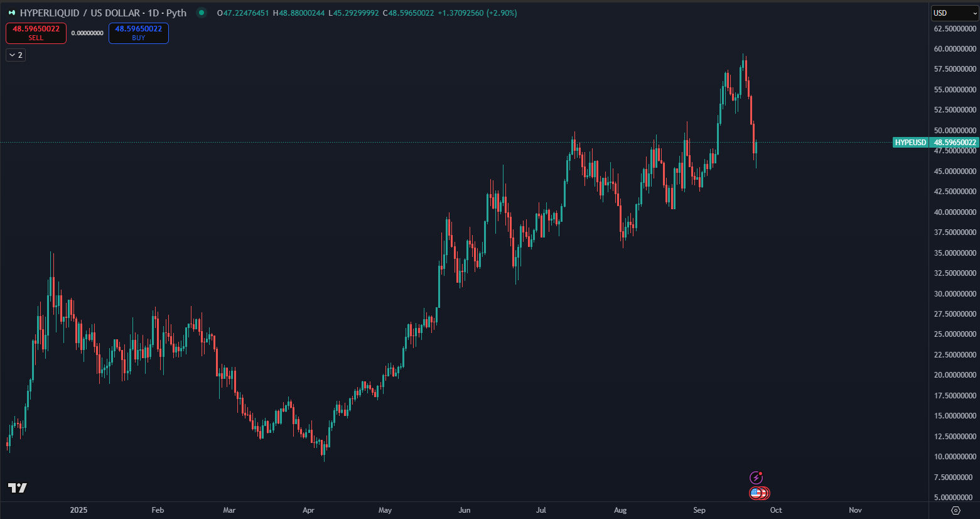Click the Jul label on time axis
The width and height of the screenshot is (980, 519).
tap(541, 510)
